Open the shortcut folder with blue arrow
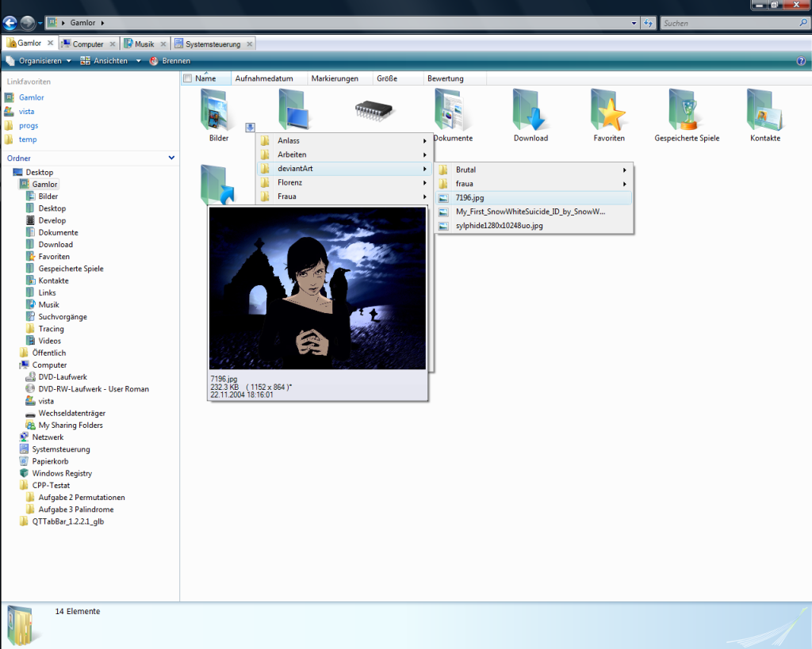Screen dimensions: 812x649 [217, 185]
